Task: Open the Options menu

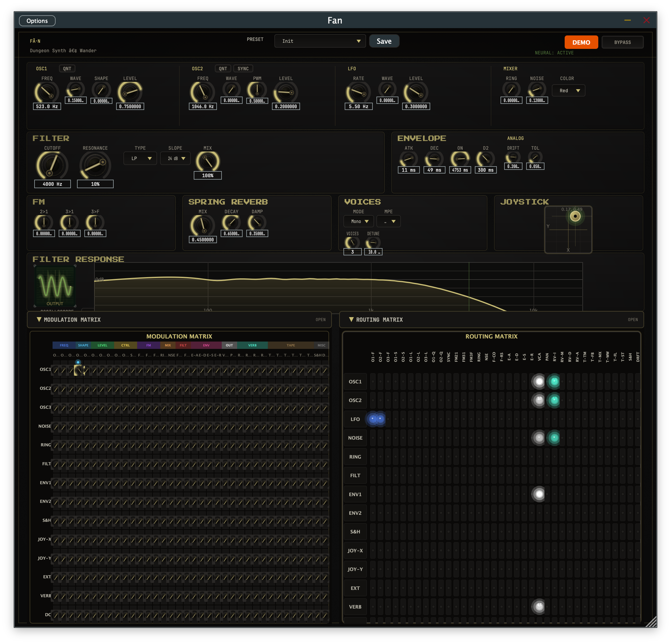Action: pyautogui.click(x=37, y=20)
